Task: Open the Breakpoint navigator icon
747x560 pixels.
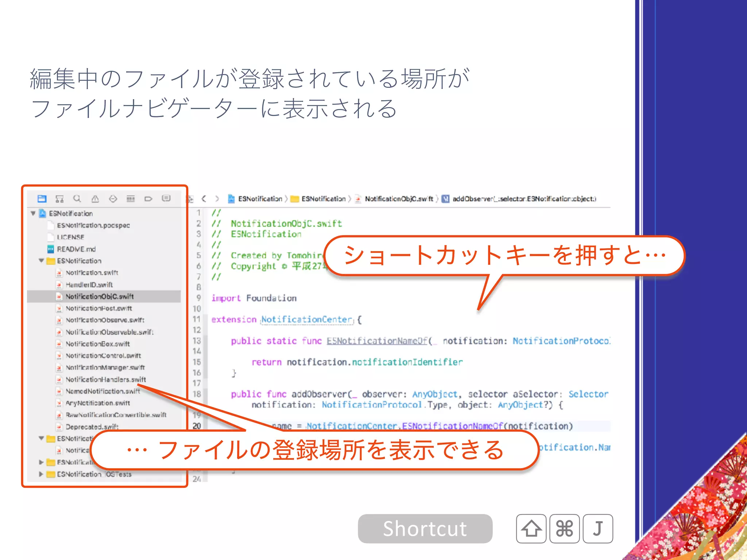Action: click(148, 199)
